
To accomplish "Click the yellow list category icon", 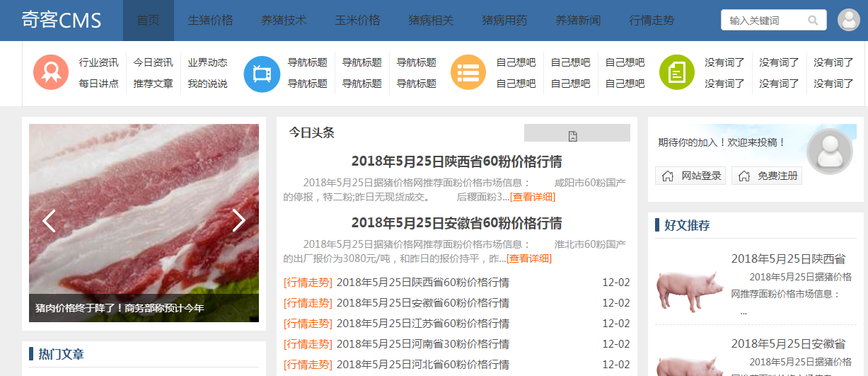I will click(x=468, y=73).
